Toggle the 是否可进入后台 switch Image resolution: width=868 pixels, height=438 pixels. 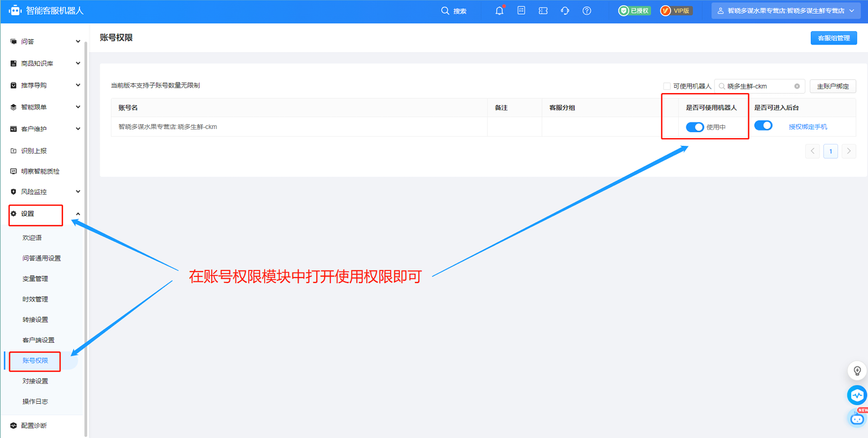click(763, 126)
